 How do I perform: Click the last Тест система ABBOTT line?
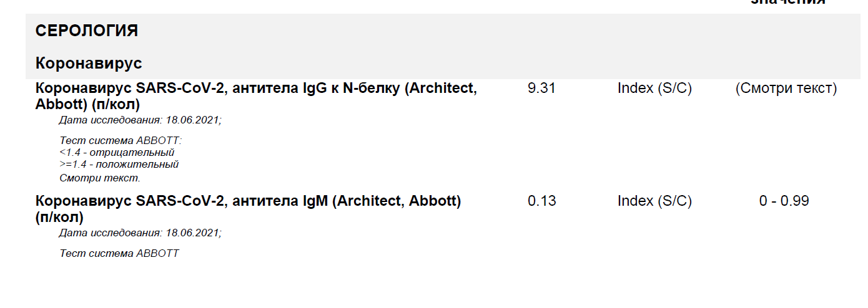(119, 253)
